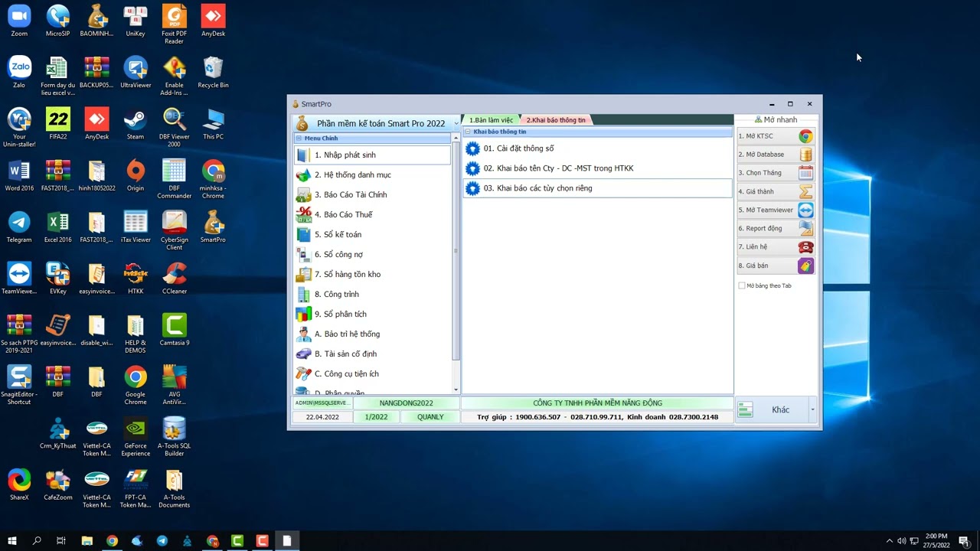Viewport: 980px width, 551px height.
Task: Open the HTKK desktop shortcut
Action: (x=136, y=277)
